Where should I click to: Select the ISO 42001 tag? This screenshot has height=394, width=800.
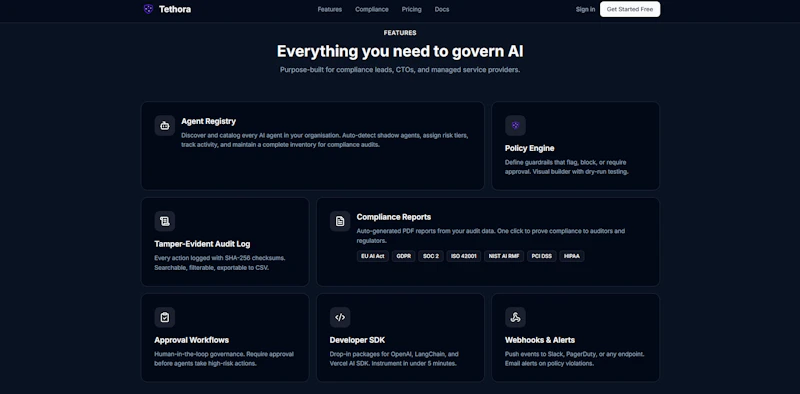click(464, 256)
